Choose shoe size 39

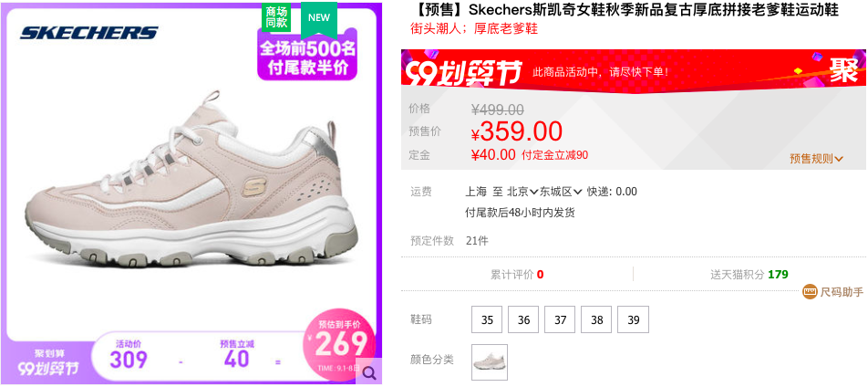634,319
